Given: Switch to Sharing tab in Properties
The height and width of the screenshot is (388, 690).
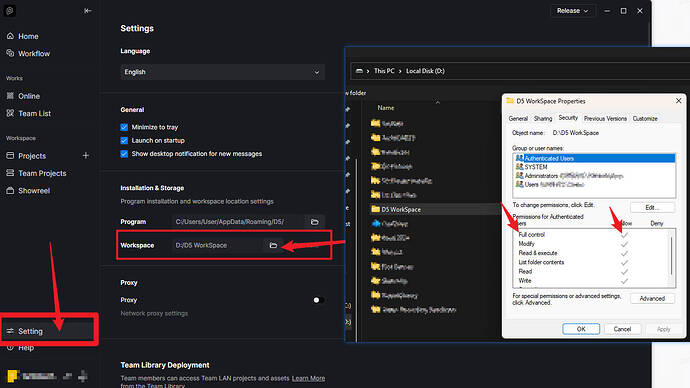Looking at the screenshot, I should coord(543,119).
